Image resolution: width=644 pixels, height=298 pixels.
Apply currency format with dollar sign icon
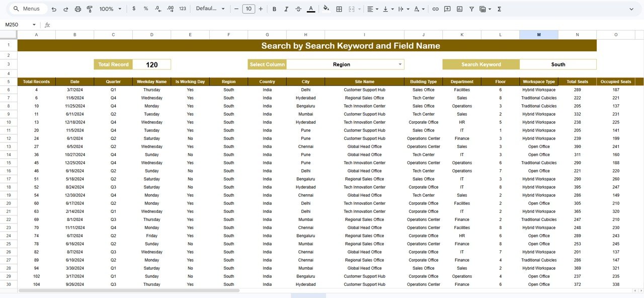(x=134, y=9)
